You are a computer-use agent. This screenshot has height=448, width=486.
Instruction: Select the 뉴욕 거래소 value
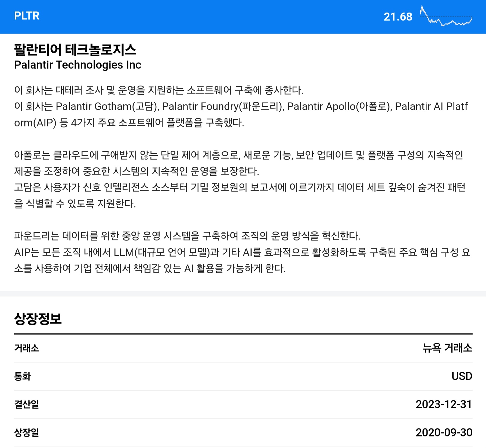pos(447,348)
